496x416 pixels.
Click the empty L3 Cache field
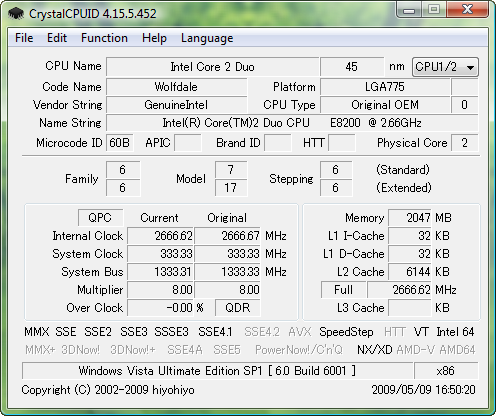[410, 308]
